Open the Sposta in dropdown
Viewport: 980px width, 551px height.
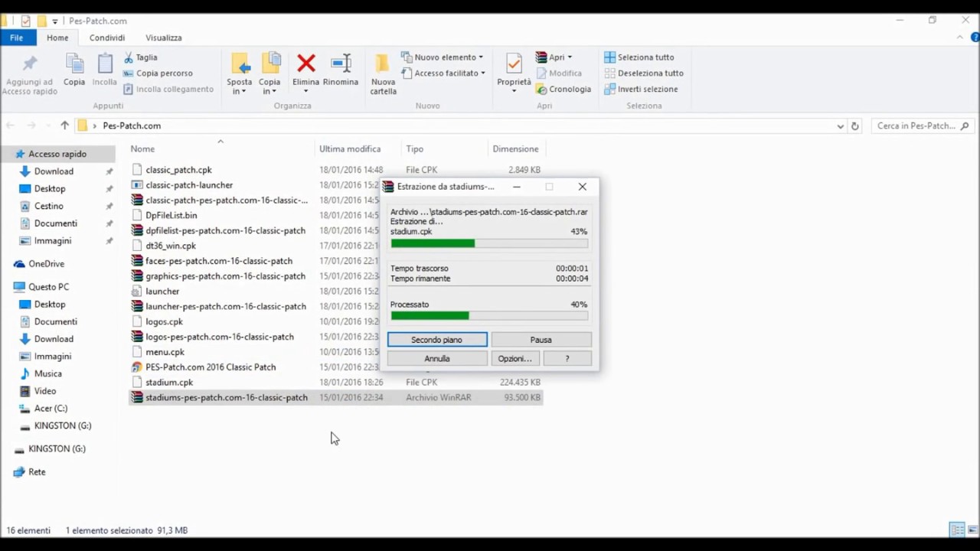(x=239, y=86)
